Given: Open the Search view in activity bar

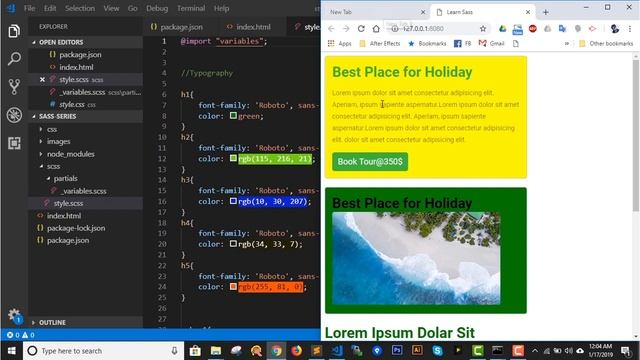Looking at the screenshot, I should 14,59.
